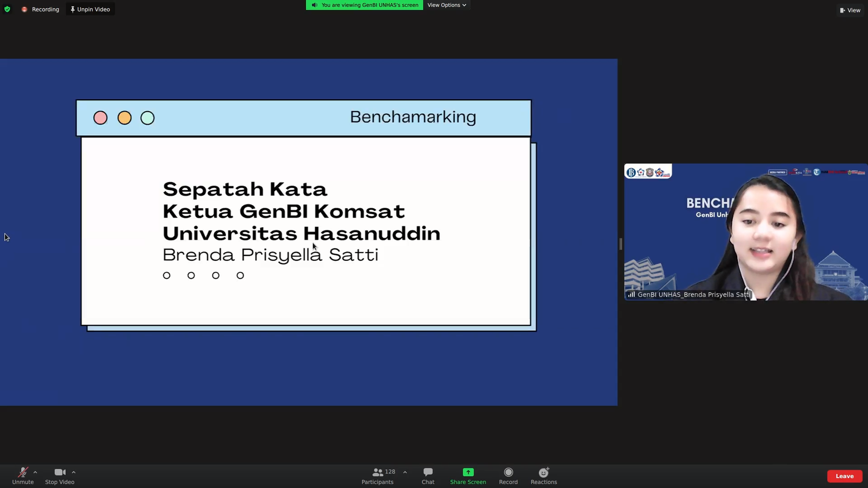Click the connection strength bars on Brenda's video

631,294
